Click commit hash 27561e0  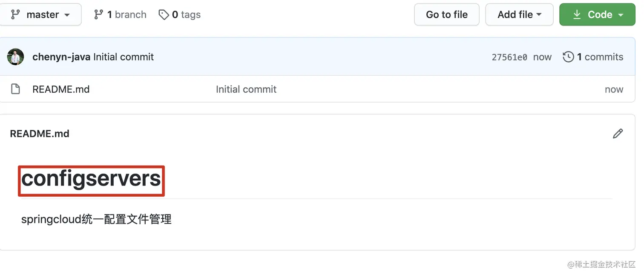tap(509, 57)
